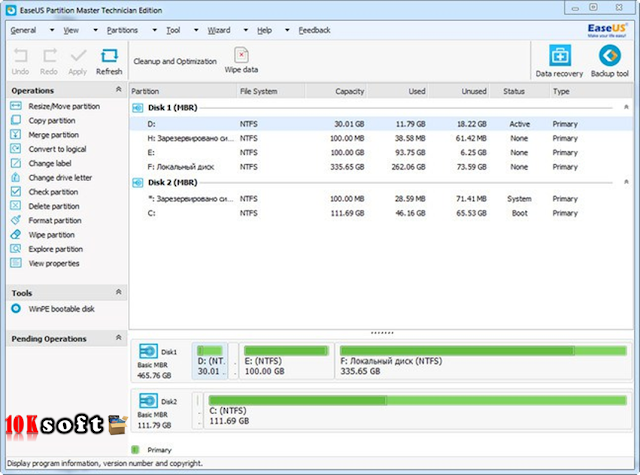Launch the Data recovery tool
The image size is (640, 475).
tap(559, 61)
